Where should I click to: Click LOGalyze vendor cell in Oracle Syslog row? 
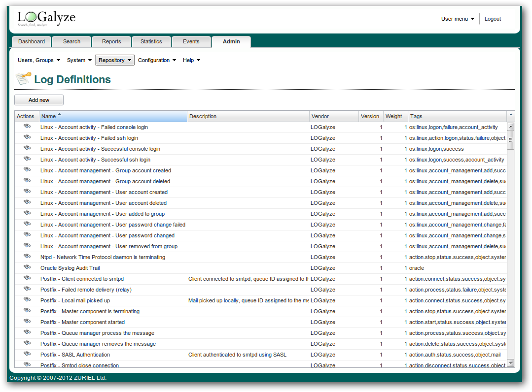pos(322,268)
